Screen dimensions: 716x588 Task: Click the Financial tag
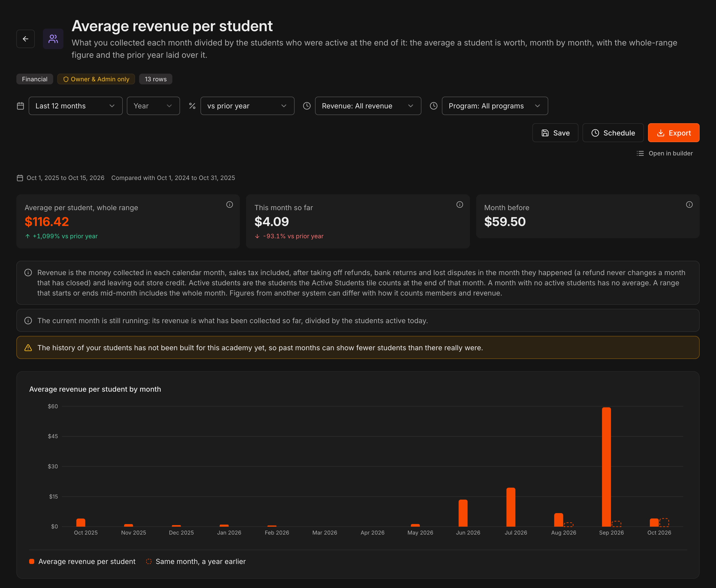point(35,79)
